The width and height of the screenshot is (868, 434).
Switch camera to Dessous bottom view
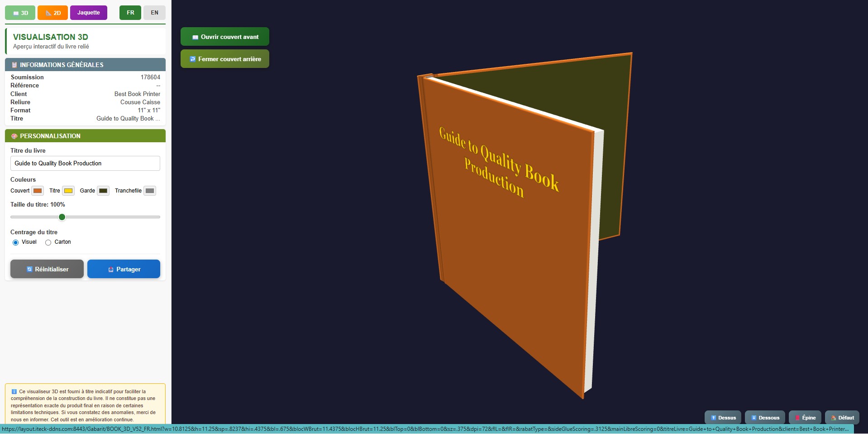tap(765, 418)
